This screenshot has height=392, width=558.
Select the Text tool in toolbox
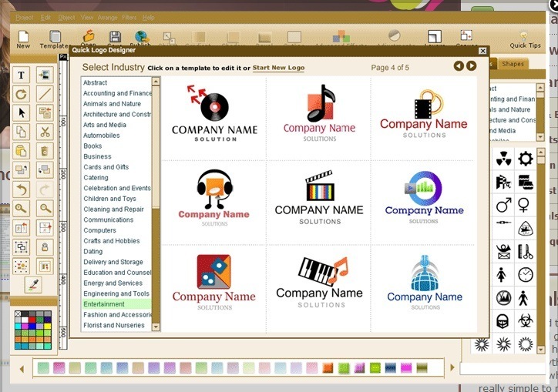pyautogui.click(x=21, y=75)
